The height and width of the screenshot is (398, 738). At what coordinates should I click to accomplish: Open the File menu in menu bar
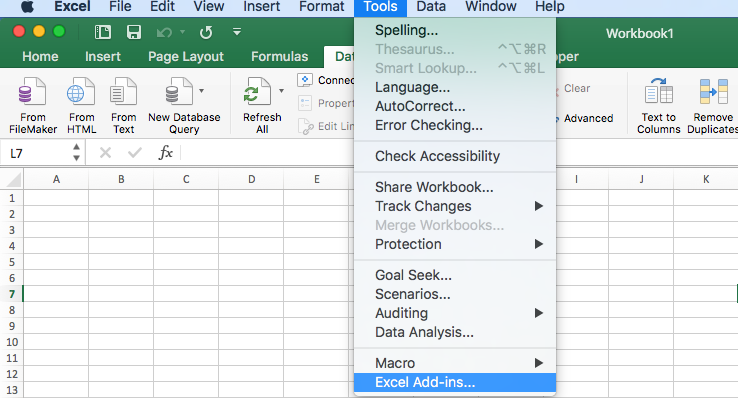coord(120,7)
